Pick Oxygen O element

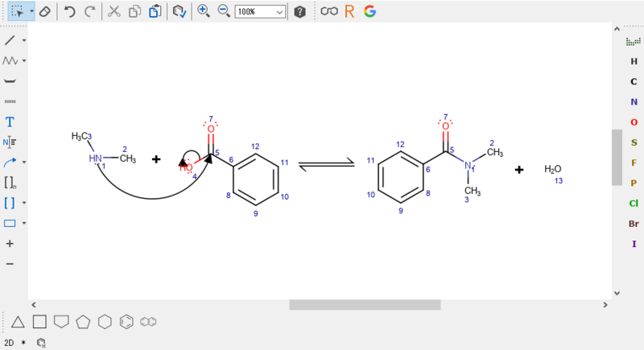(634, 122)
